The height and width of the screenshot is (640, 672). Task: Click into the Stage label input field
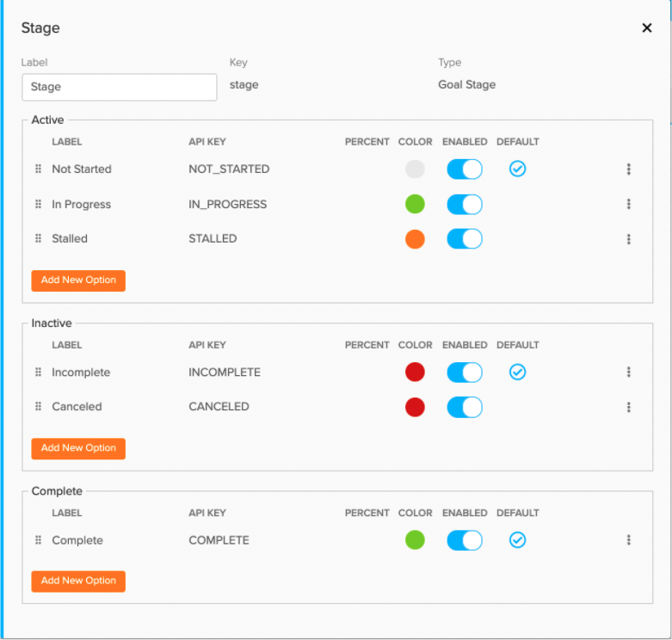120,87
